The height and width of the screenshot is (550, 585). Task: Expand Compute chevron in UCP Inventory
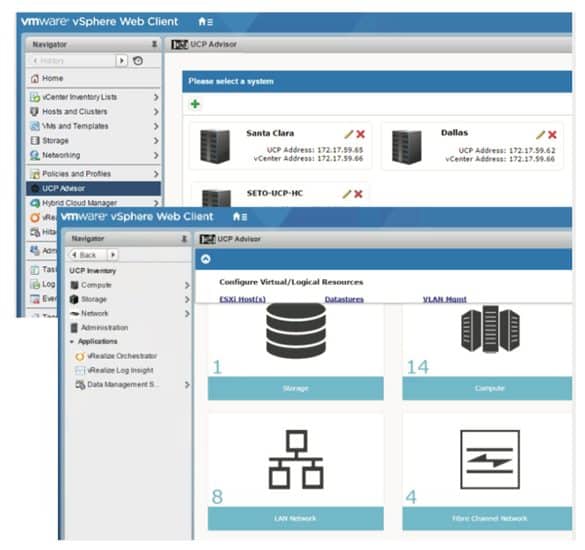coord(187,285)
